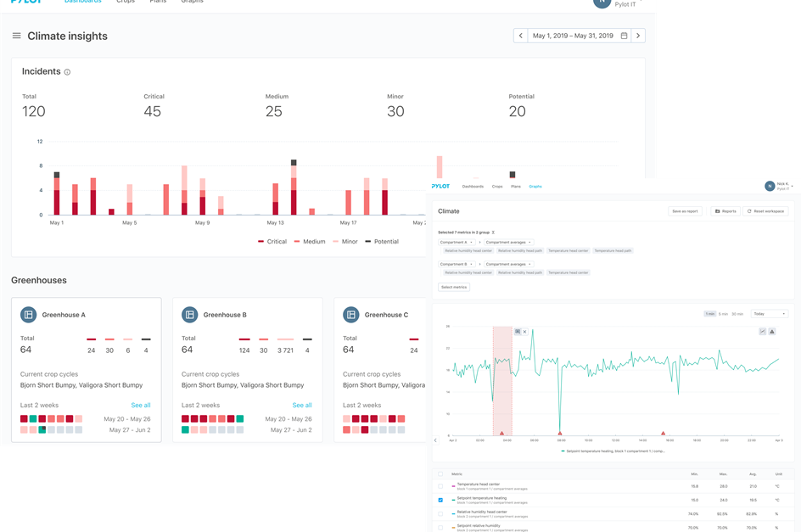Screen dimensions: 801x532
Task: Toggle the line chart view icon
Action: pyautogui.click(x=762, y=331)
